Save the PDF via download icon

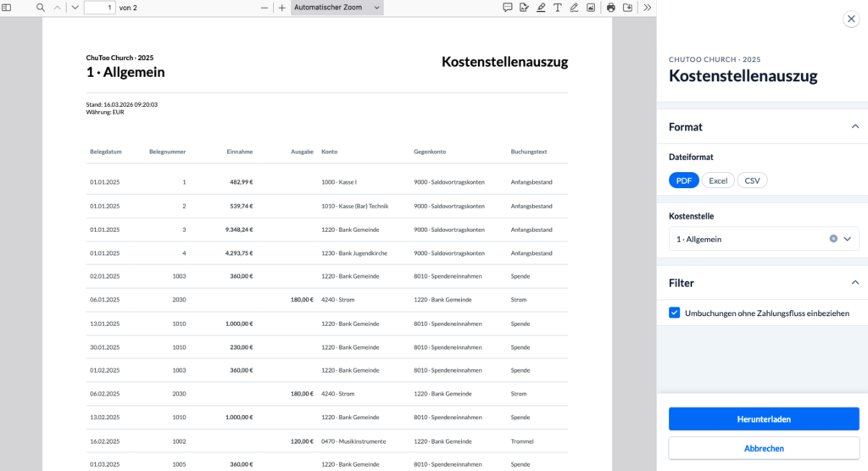pos(628,8)
